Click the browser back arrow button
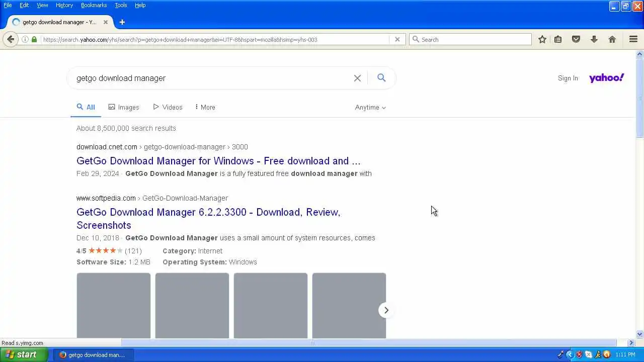 pos(11,39)
